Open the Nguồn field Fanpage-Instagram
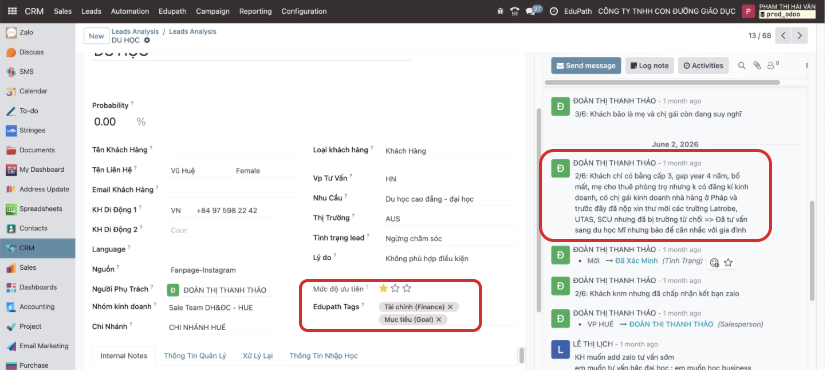The image size is (825, 370). 232,270
